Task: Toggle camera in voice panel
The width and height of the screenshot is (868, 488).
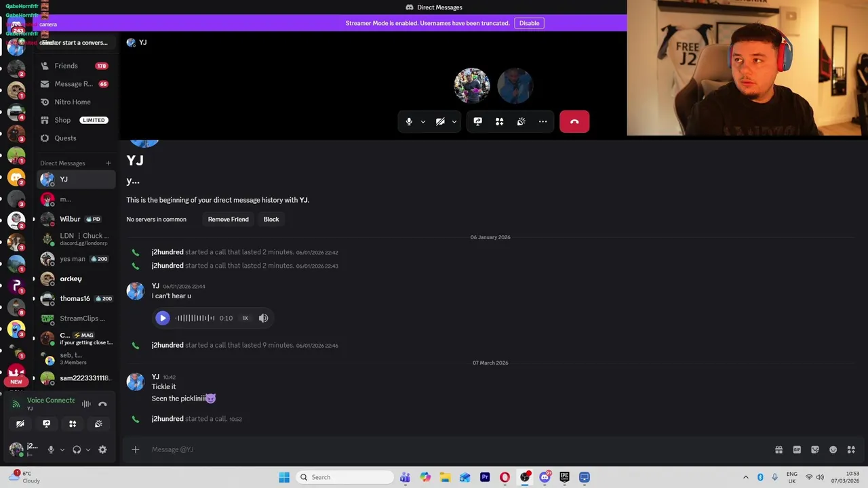Action: coord(20,424)
